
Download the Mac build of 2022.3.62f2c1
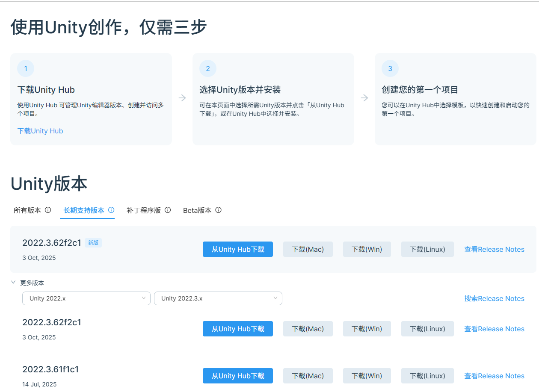[x=308, y=249]
